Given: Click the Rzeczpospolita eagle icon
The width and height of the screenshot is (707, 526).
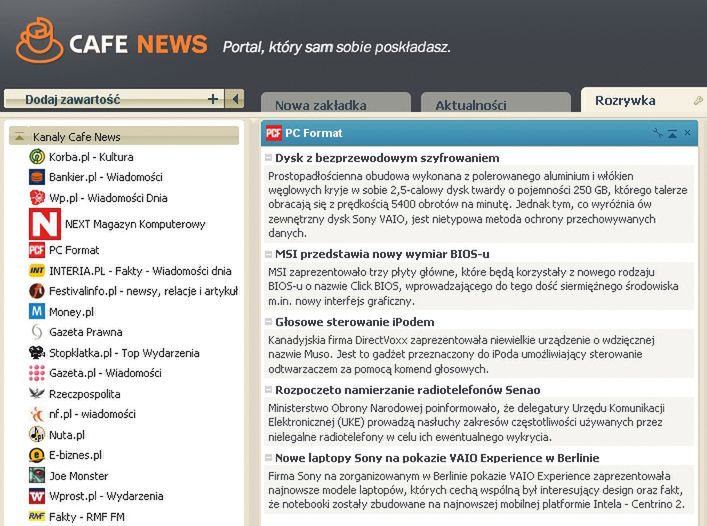Looking at the screenshot, I should [37, 393].
